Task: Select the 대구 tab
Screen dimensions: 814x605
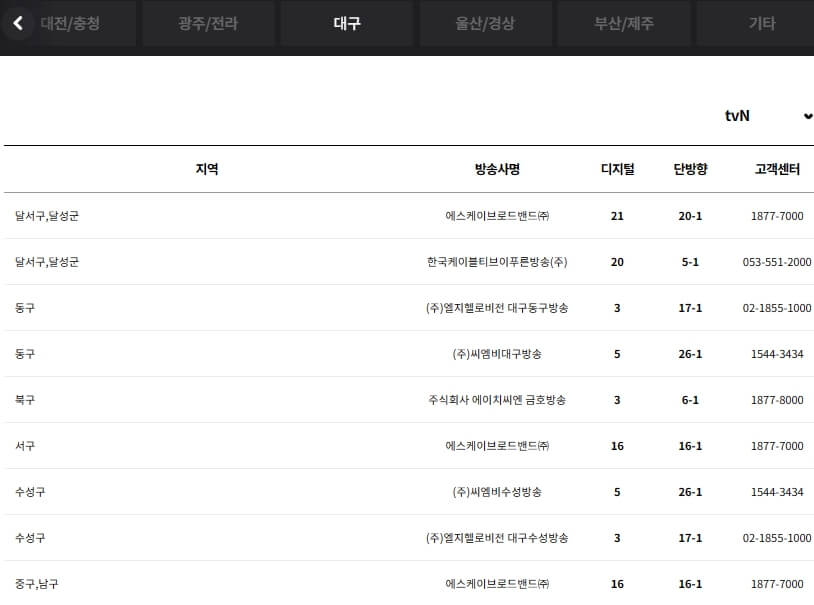Action: [x=347, y=23]
